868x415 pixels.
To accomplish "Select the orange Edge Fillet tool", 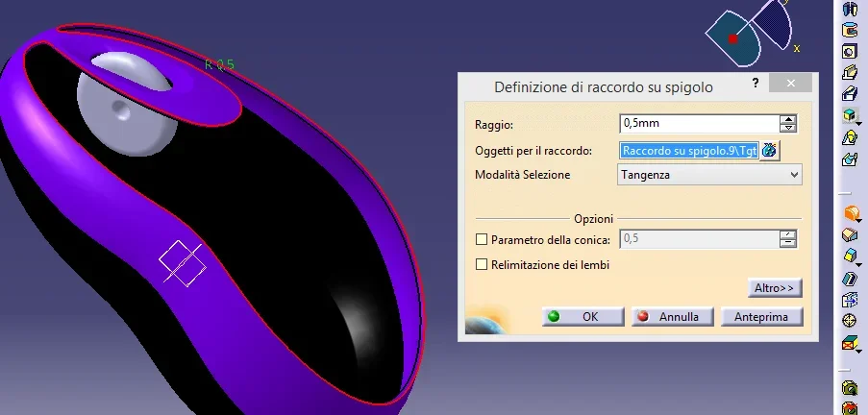I will coord(850,213).
